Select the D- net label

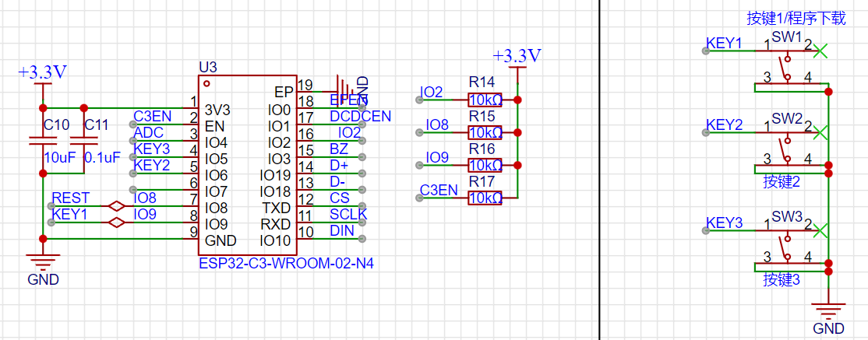point(337,181)
